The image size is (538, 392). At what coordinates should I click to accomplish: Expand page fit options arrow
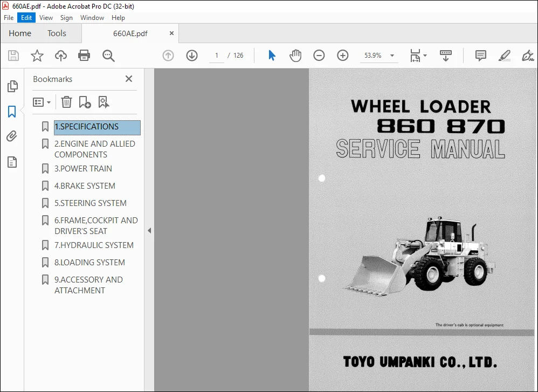coord(425,56)
